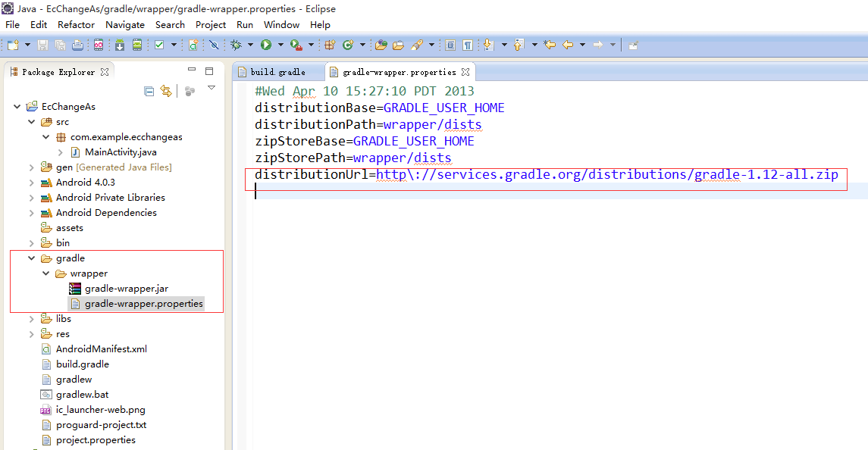Click the services.gradle.org distribution URL
The width and height of the screenshot is (868, 450).
[x=607, y=174]
